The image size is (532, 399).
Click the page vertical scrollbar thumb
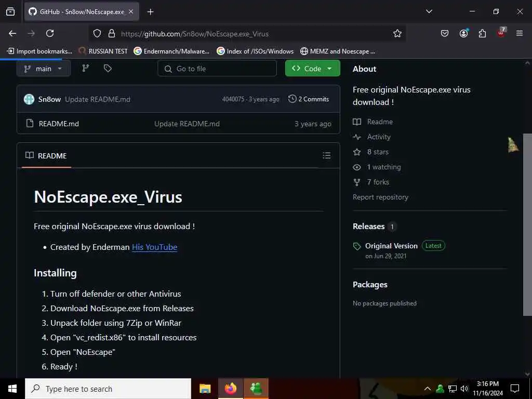[x=527, y=224]
